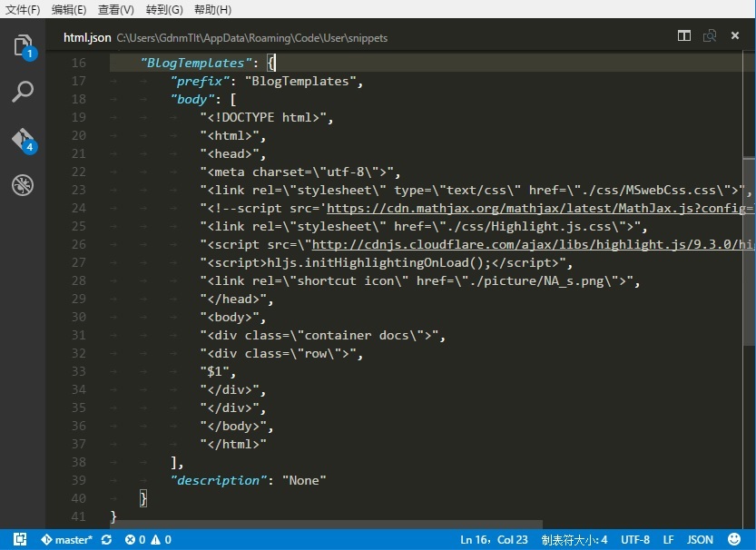Click the globe icon in the activity bar
Viewport: 756px width, 550px height.
(x=21, y=185)
